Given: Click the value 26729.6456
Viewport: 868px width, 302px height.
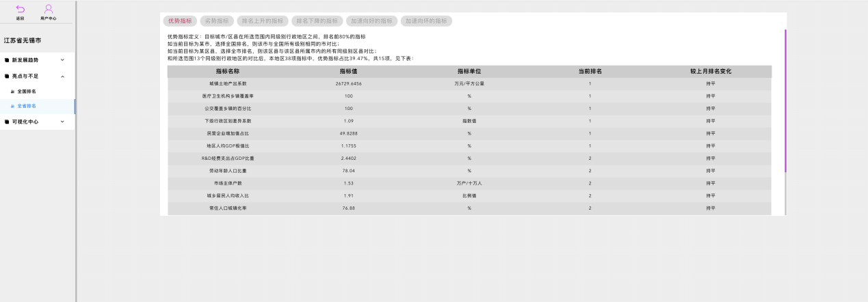Looking at the screenshot, I should click(x=349, y=83).
